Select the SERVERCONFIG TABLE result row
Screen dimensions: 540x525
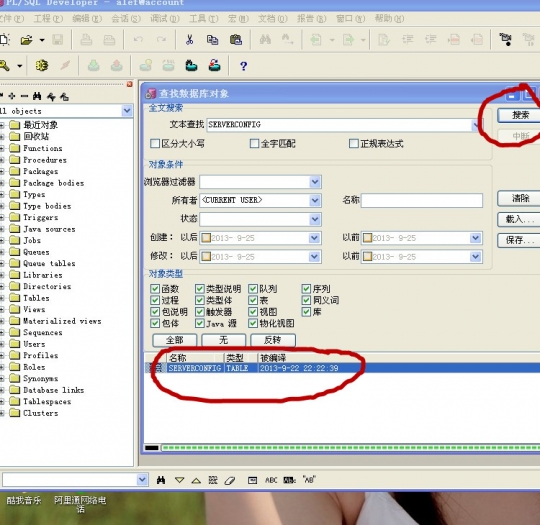(343, 368)
